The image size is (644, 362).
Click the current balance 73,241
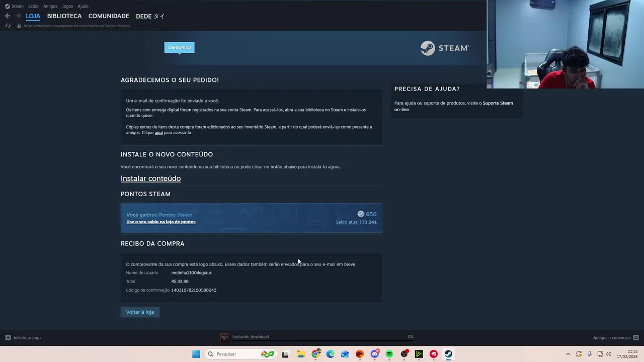[x=369, y=222]
